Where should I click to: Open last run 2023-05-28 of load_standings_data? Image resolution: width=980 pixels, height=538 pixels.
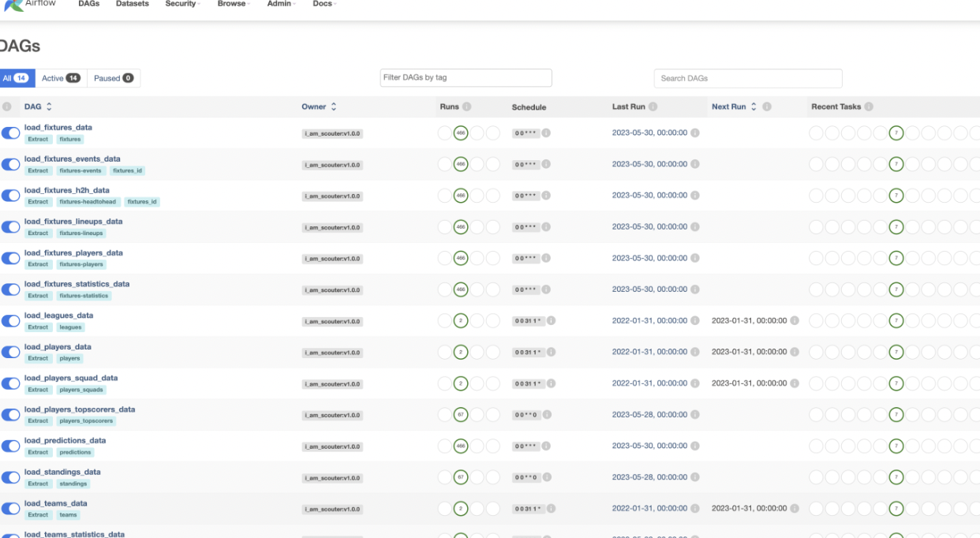click(649, 477)
